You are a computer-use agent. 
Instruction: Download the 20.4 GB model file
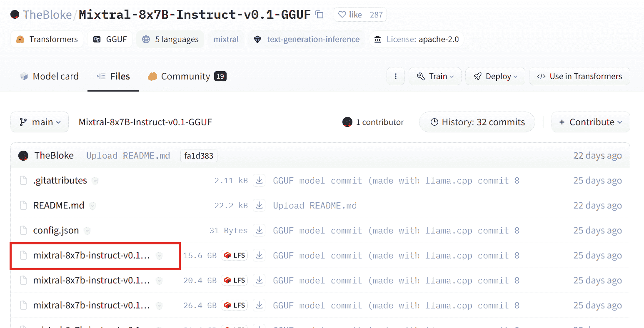[x=259, y=280]
